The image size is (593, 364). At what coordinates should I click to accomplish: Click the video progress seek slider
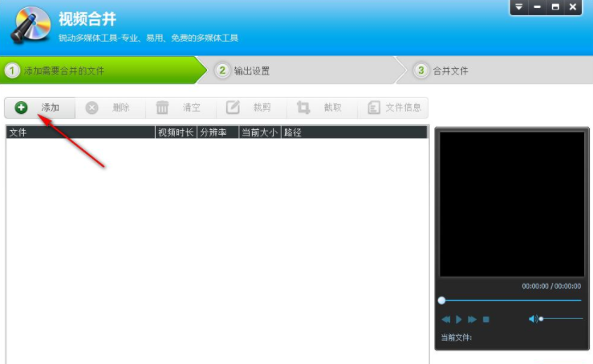tap(511, 301)
